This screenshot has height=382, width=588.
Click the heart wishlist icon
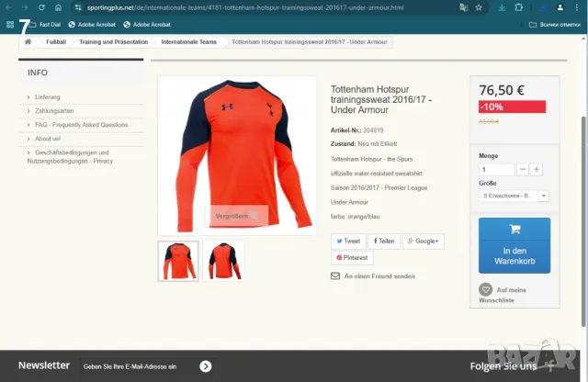[x=486, y=290]
